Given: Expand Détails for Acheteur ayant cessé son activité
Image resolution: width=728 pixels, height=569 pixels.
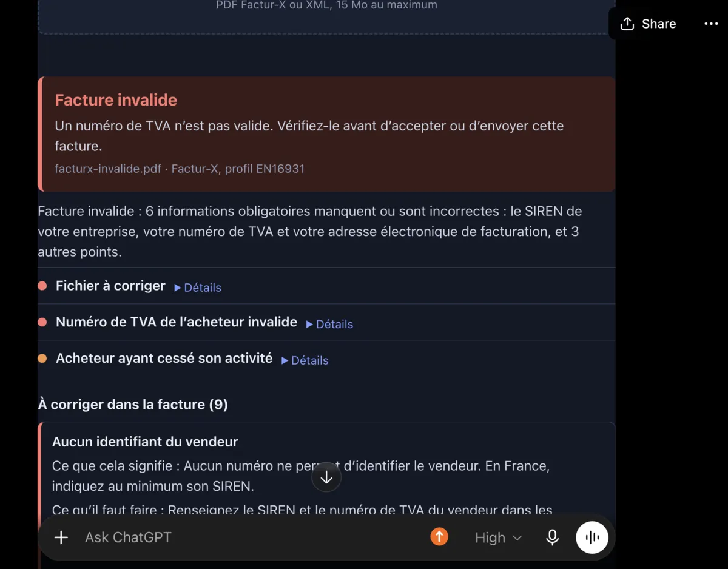Looking at the screenshot, I should 305,360.
